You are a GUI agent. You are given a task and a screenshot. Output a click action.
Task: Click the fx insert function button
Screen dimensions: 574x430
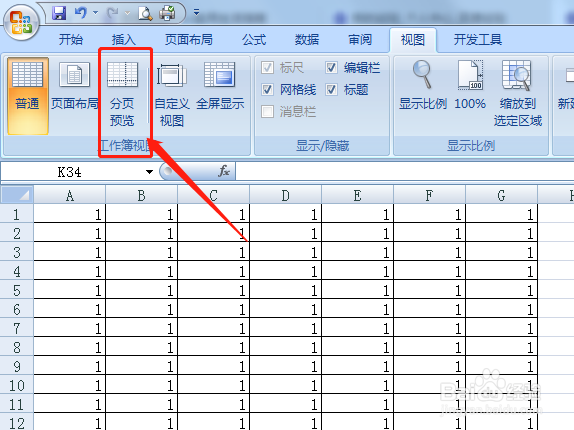(224, 171)
